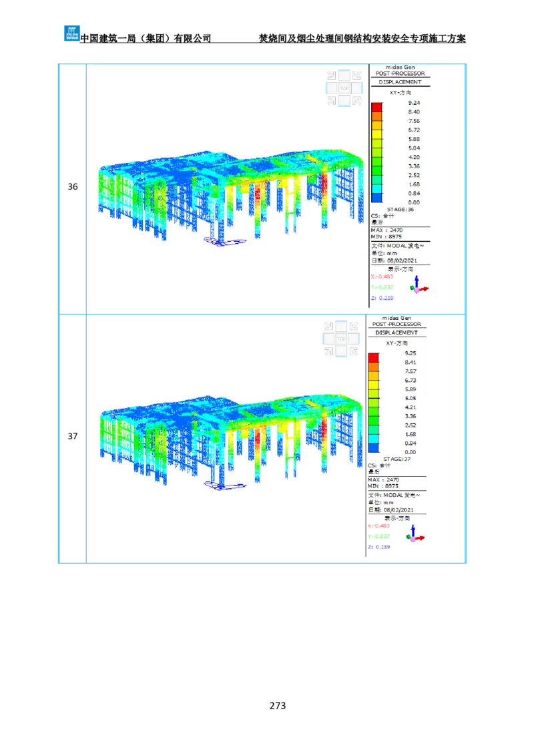
Task: Click the STAGE:37 label in lower legend
Action: point(393,459)
